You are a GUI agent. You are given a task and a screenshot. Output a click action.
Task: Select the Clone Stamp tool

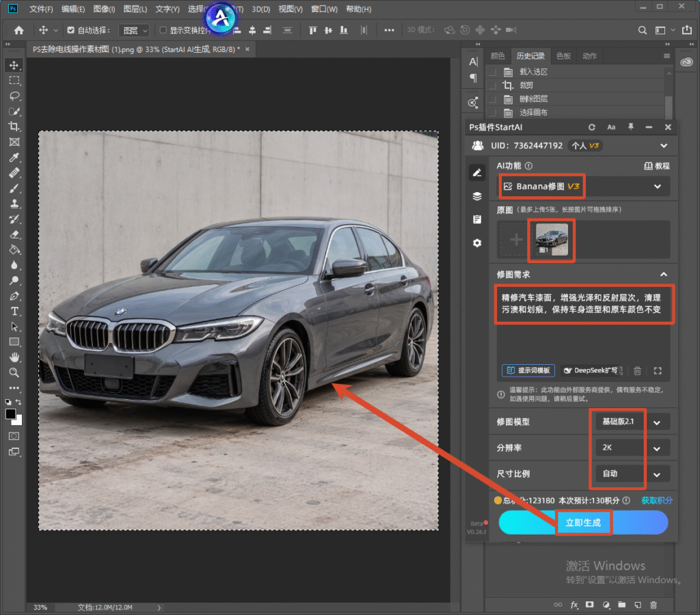[14, 204]
